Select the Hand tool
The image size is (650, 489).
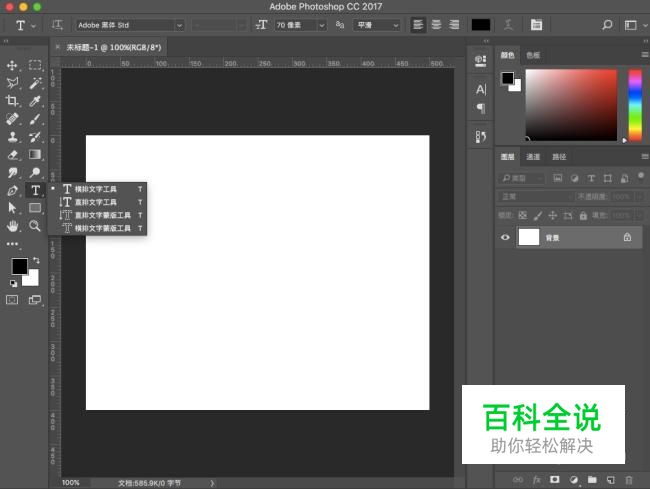point(13,227)
